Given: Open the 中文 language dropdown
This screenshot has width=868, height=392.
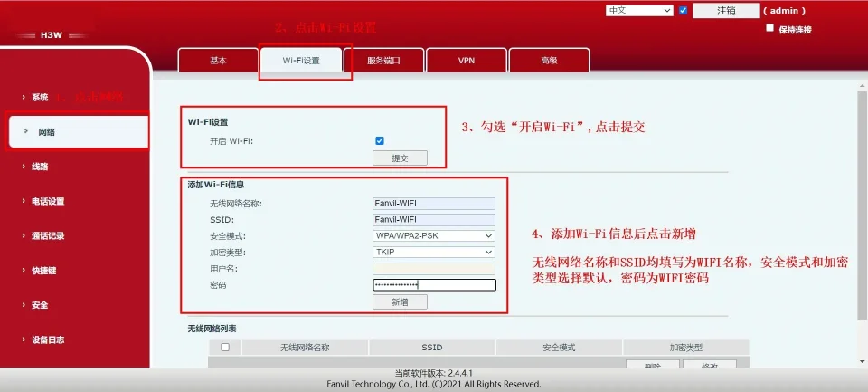Looking at the screenshot, I should 639,10.
